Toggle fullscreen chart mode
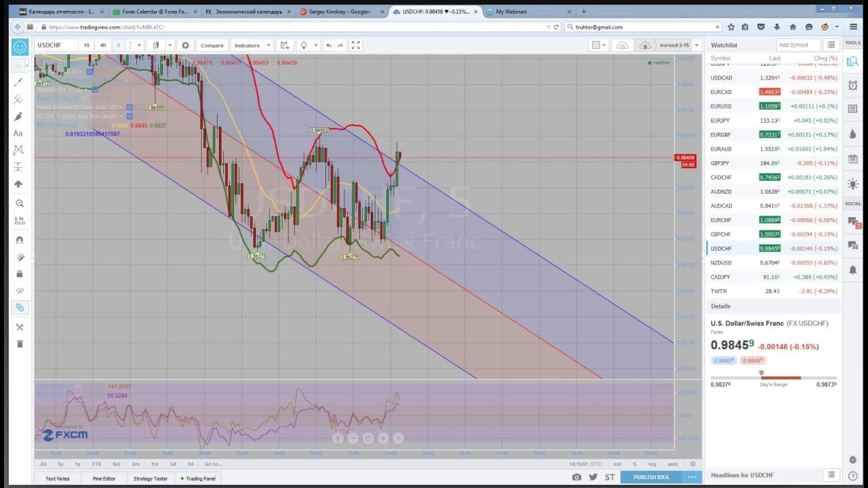The height and width of the screenshot is (488, 868). click(x=355, y=45)
